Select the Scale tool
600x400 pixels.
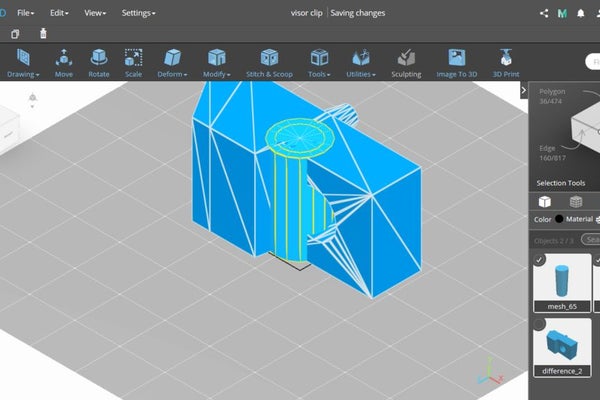pos(133,63)
